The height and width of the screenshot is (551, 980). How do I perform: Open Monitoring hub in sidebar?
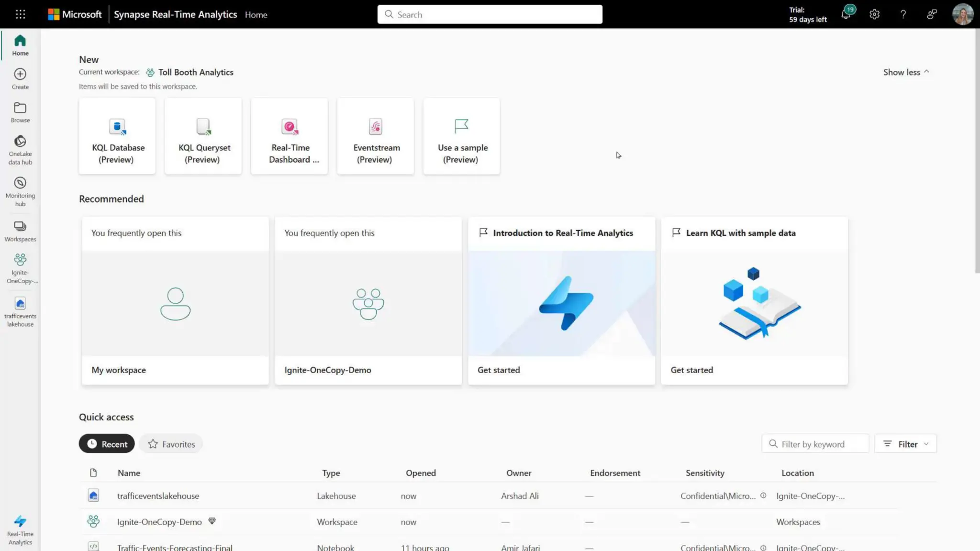tap(20, 191)
